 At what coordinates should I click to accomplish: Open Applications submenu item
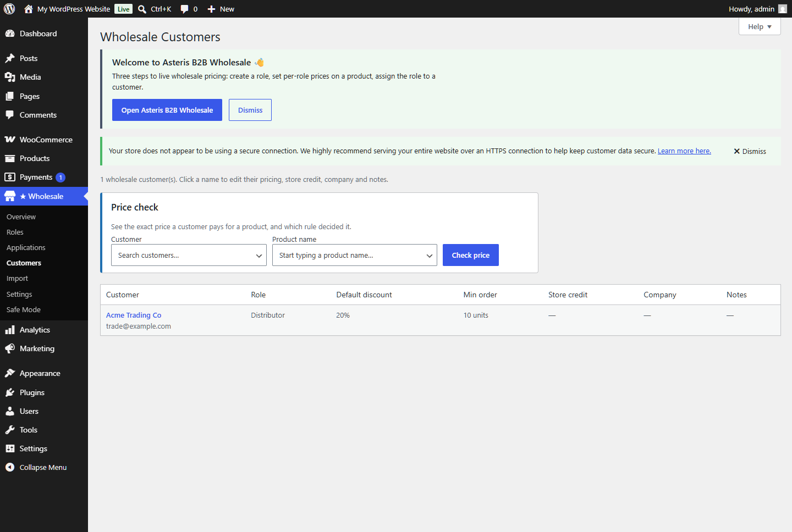(x=26, y=248)
